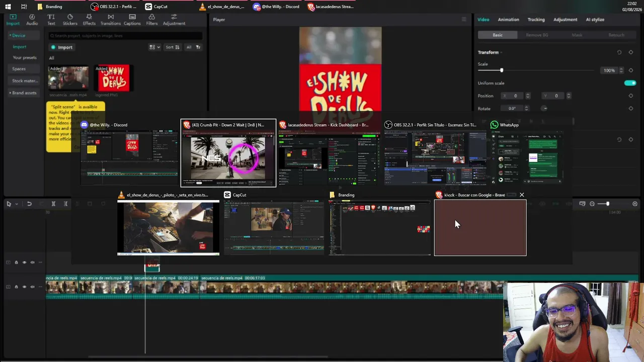
Task: Click the Import button in media panel
Action: coord(62,47)
